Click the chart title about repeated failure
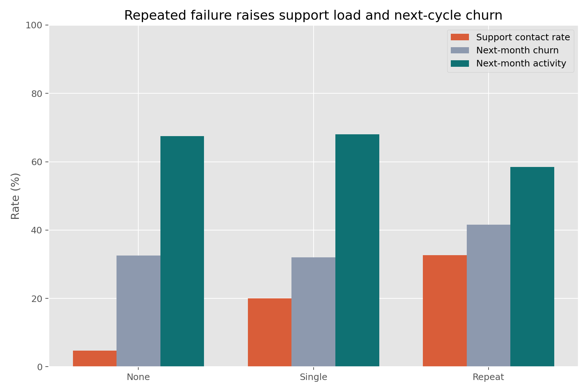588x392 pixels. [x=313, y=16]
